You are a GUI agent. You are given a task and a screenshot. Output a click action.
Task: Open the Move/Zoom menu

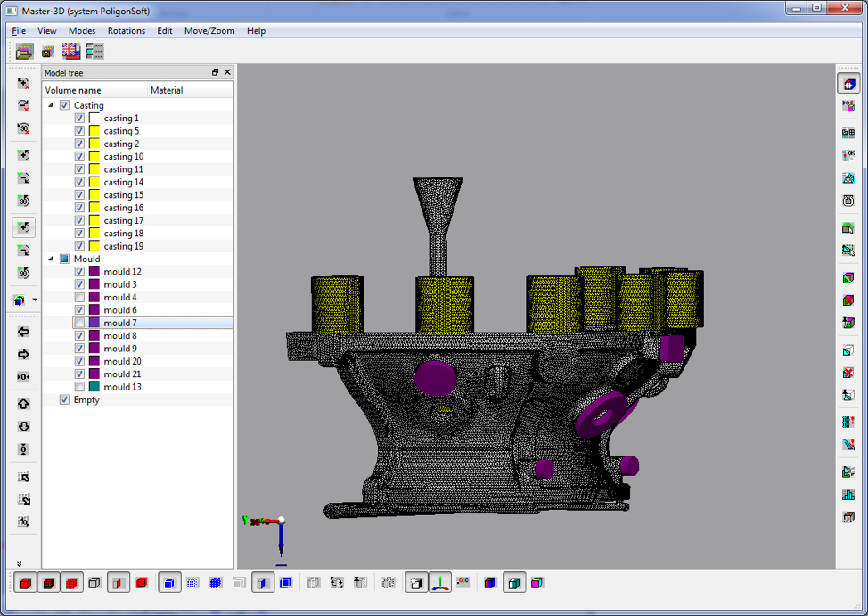pyautogui.click(x=209, y=30)
